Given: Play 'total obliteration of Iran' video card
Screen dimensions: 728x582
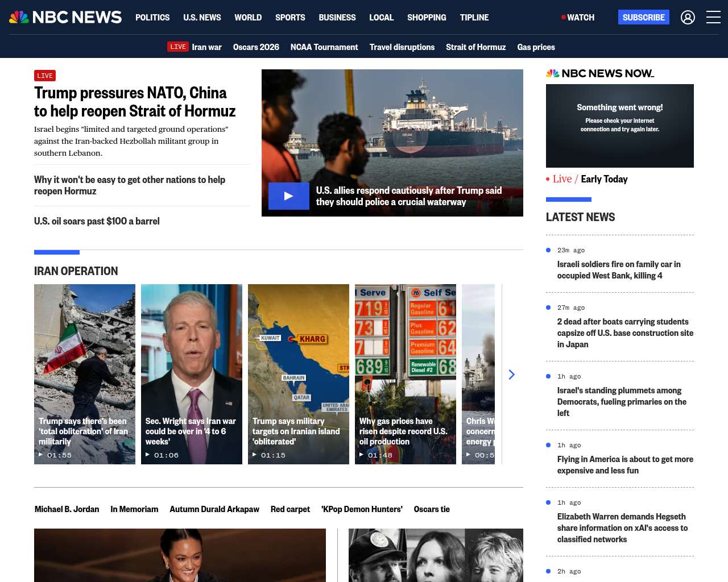Looking at the screenshot, I should pos(85,374).
